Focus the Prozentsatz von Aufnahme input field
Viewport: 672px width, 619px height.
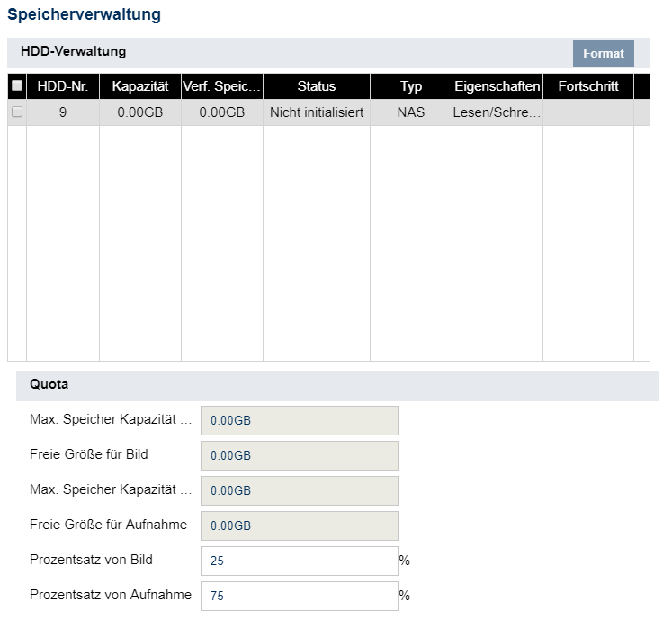pyautogui.click(x=299, y=596)
